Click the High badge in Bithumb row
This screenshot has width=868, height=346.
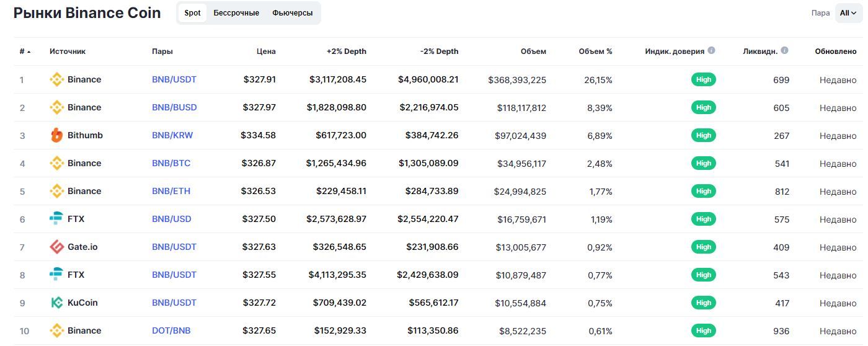(x=703, y=135)
